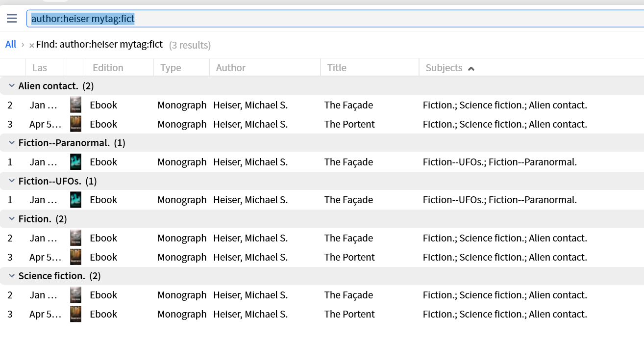This screenshot has width=644, height=346.
Task: Collapse the Alien contact. group
Action: point(12,86)
